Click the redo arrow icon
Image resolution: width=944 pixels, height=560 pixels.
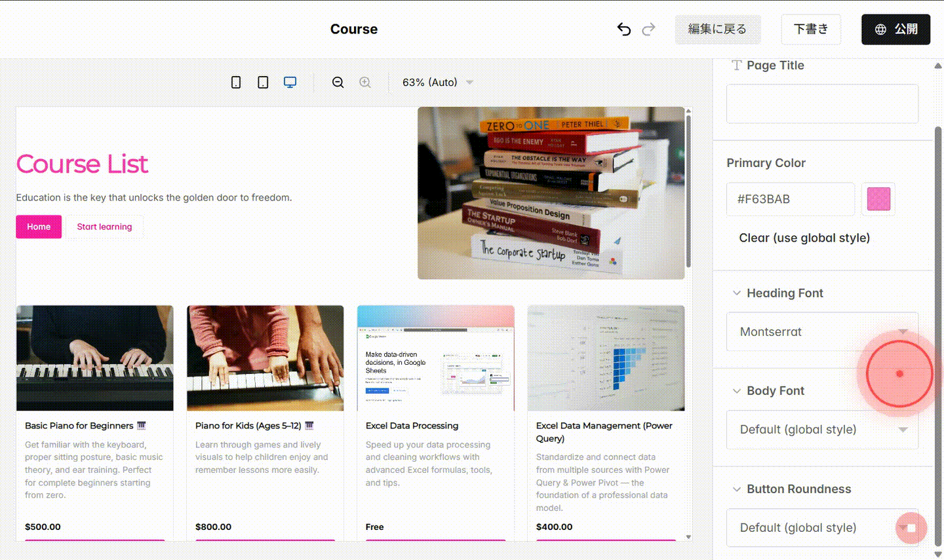(648, 29)
